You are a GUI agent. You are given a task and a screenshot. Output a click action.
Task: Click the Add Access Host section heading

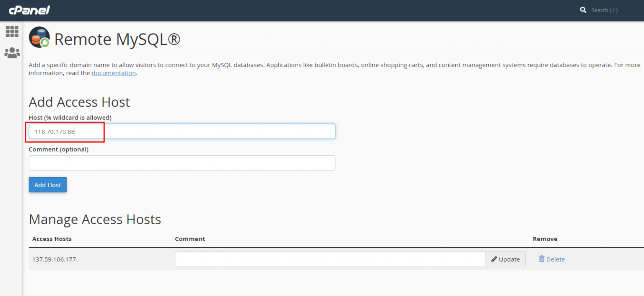[x=79, y=102]
